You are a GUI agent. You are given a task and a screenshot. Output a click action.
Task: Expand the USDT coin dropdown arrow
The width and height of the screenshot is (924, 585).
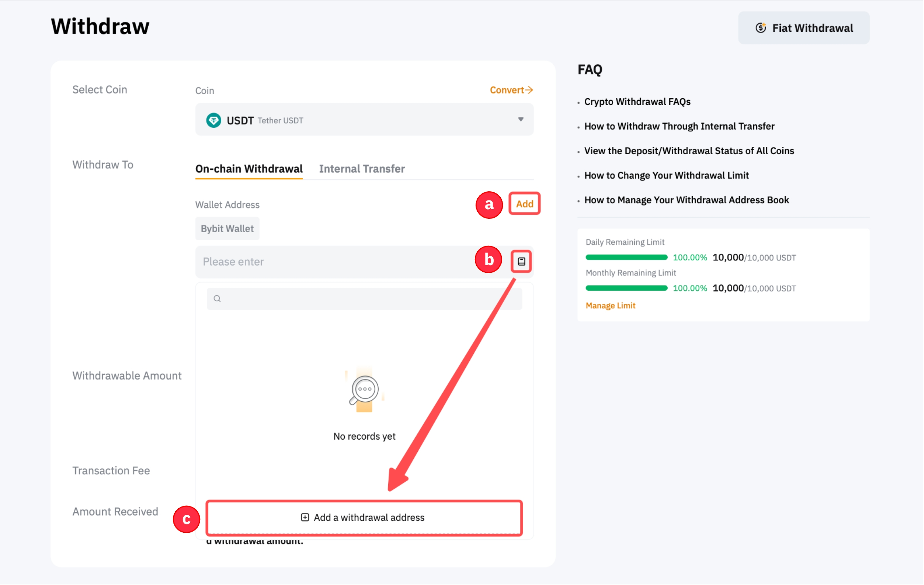(521, 120)
